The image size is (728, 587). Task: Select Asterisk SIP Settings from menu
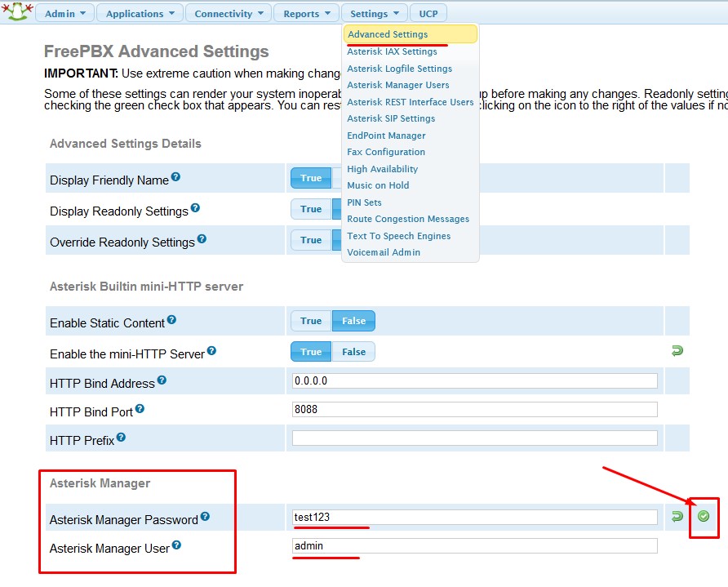(391, 118)
